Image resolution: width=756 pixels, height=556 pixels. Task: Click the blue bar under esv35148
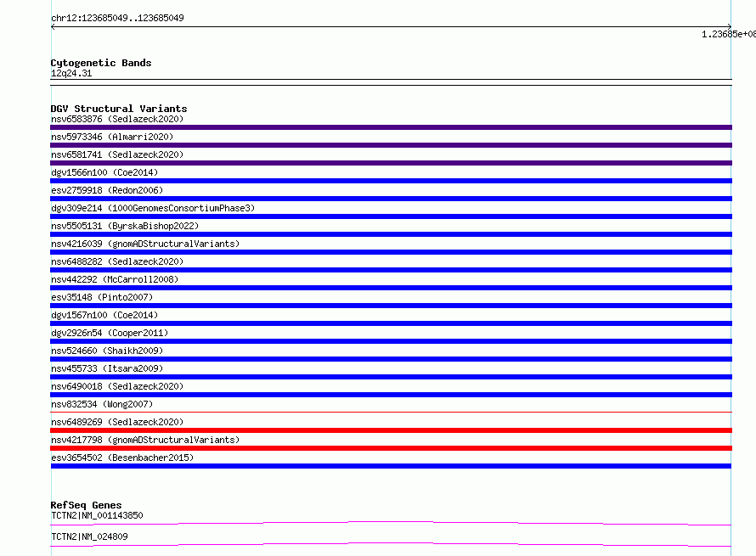(x=391, y=306)
